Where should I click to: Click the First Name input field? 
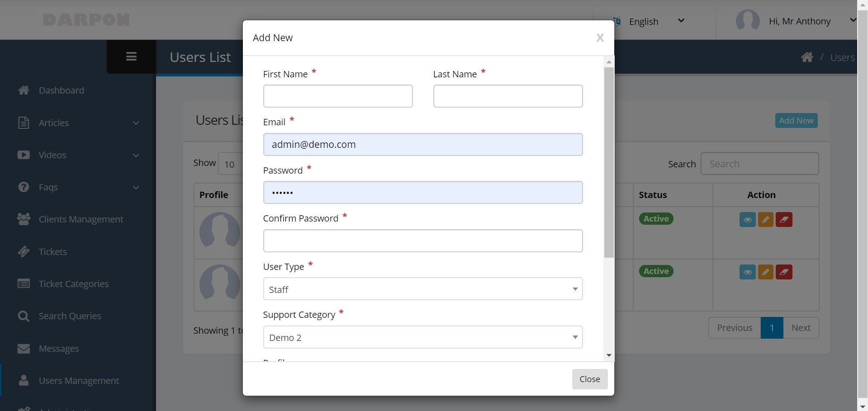pos(337,96)
